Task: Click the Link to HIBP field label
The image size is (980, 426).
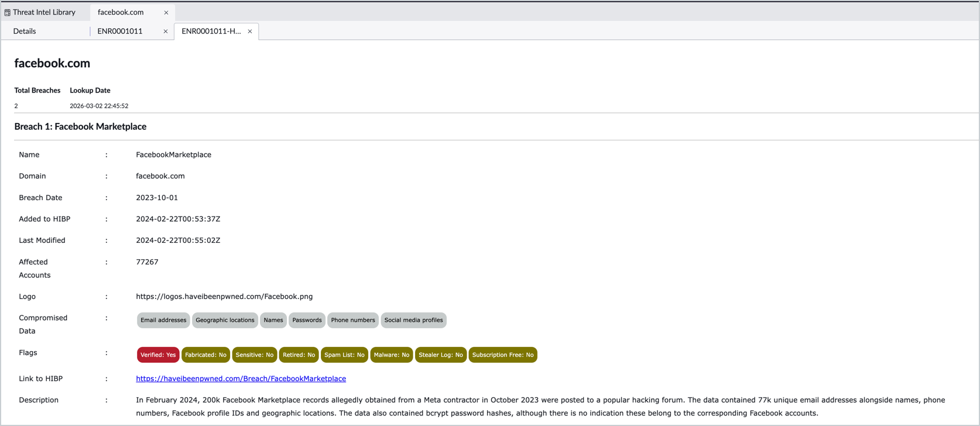Action: pos(40,379)
